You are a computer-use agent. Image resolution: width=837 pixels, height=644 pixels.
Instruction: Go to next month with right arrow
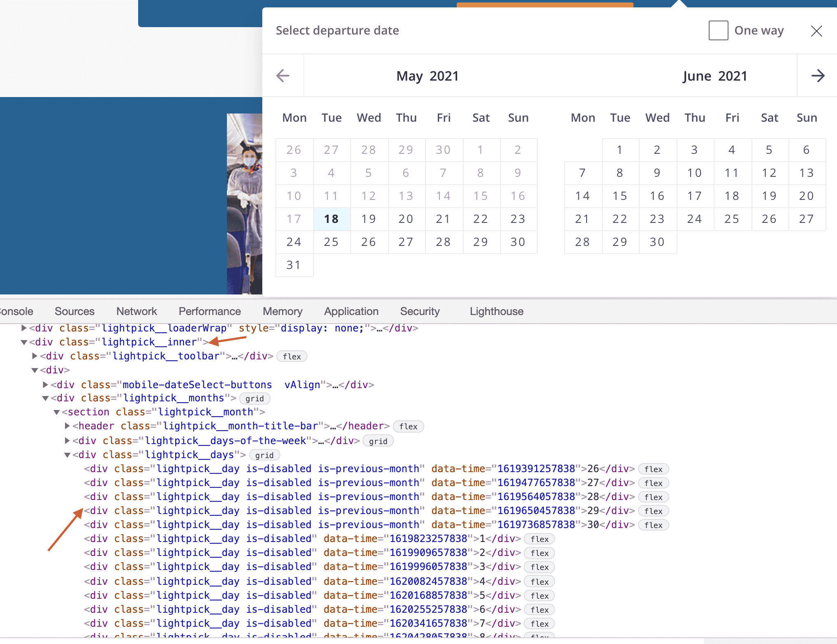coord(818,76)
